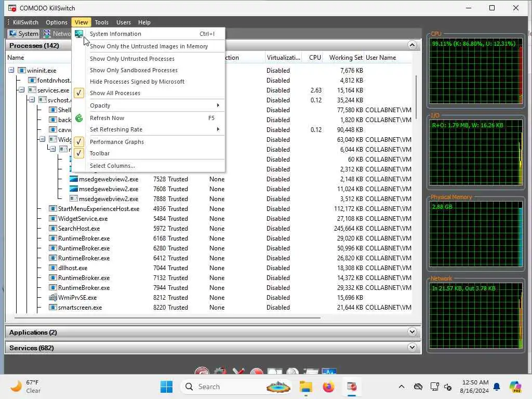
Task: Collapse the wininit.exe tree node
Action: point(11,70)
